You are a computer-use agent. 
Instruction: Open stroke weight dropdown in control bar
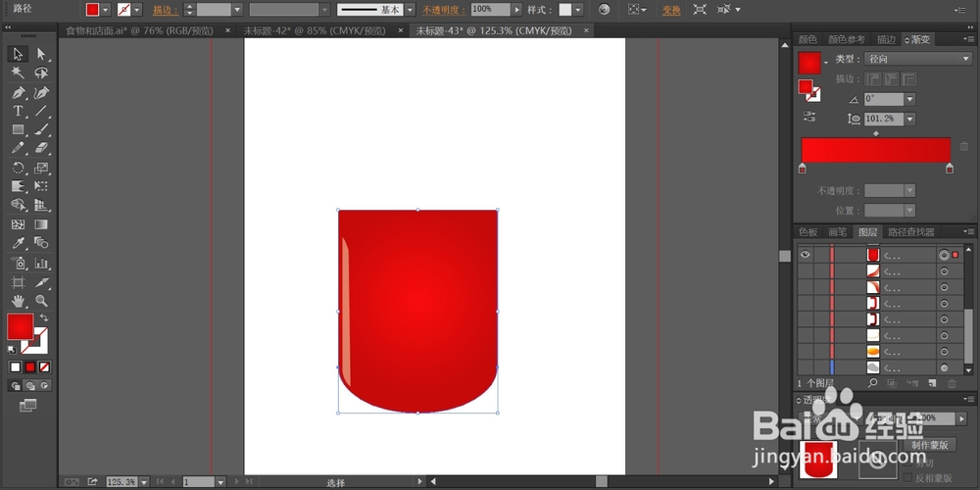pyautogui.click(x=237, y=10)
